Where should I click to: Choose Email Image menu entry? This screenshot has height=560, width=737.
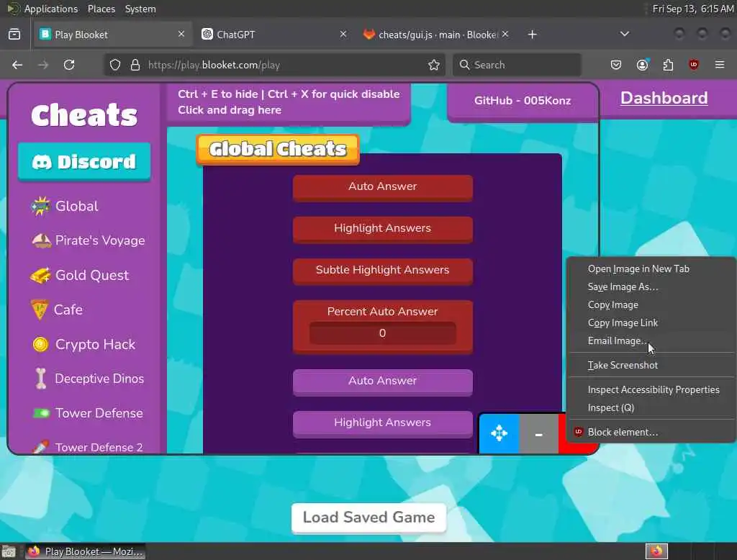coord(651,341)
